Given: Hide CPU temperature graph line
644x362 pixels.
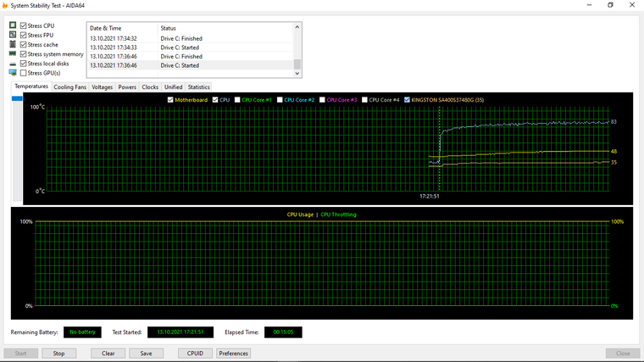Looking at the screenshot, I should point(215,100).
